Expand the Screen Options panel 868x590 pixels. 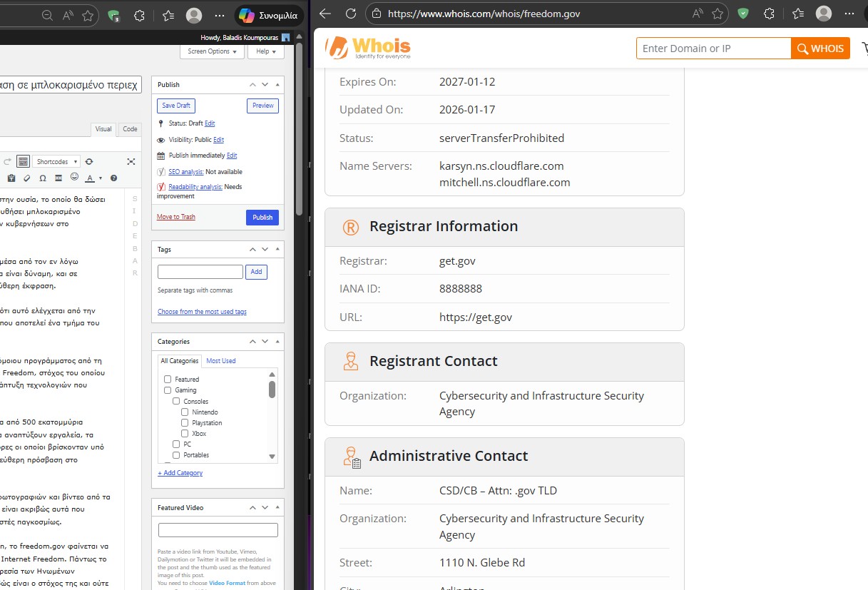click(x=212, y=51)
